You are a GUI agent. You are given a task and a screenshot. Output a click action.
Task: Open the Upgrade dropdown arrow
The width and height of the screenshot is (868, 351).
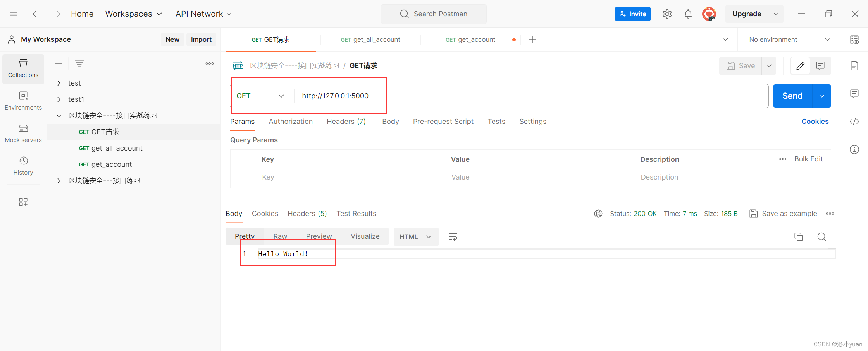(x=776, y=14)
